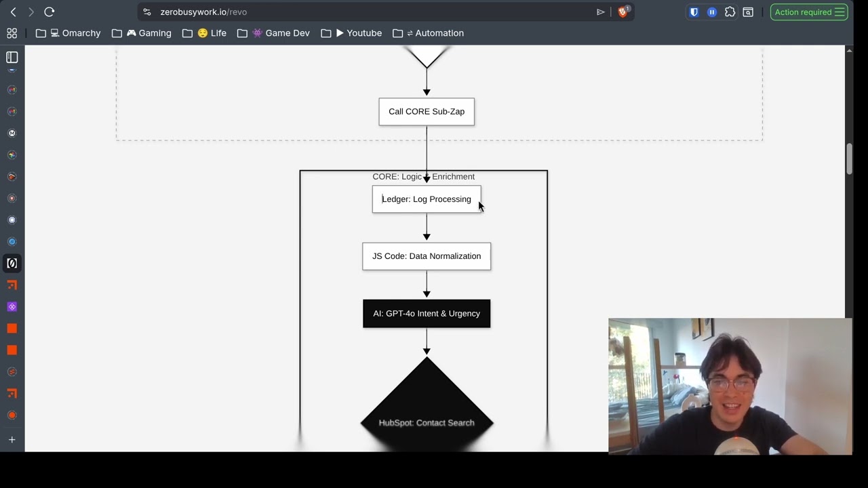
Task: Open the Youtube bookmarks folder
Action: point(351,33)
